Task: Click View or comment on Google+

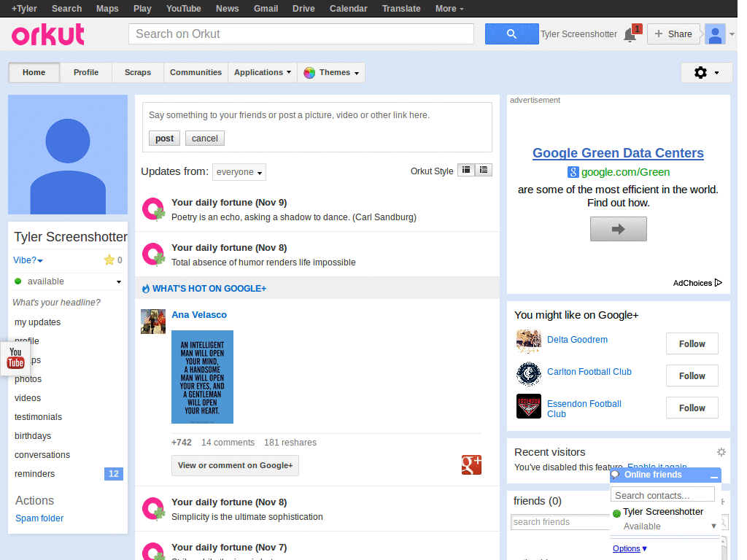Action: pos(236,465)
